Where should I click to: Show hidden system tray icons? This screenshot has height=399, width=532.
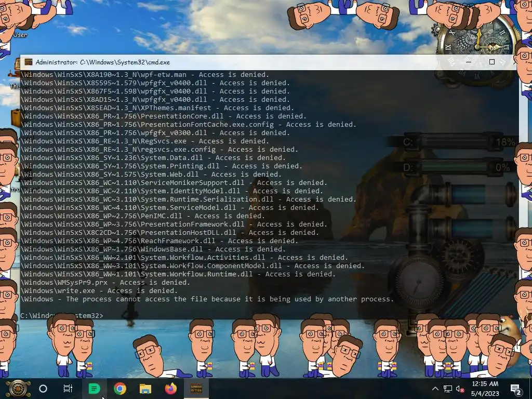click(x=435, y=389)
